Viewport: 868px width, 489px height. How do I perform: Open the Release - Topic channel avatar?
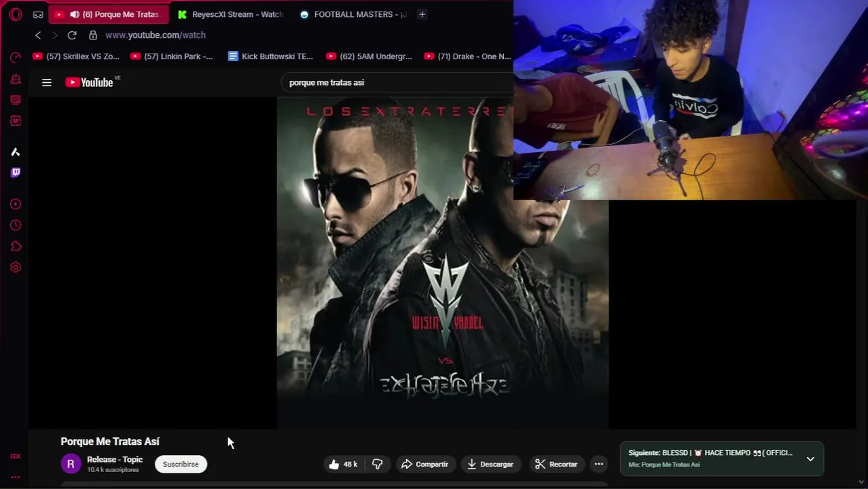(71, 464)
